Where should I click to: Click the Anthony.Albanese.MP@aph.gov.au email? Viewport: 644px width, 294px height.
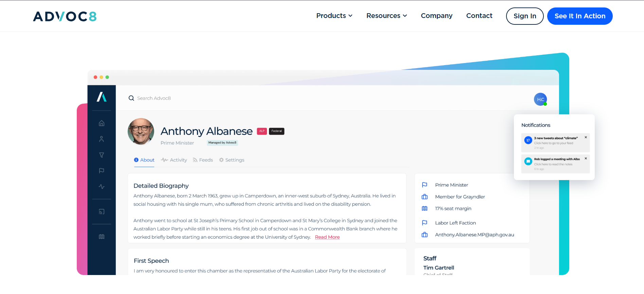pos(475,235)
